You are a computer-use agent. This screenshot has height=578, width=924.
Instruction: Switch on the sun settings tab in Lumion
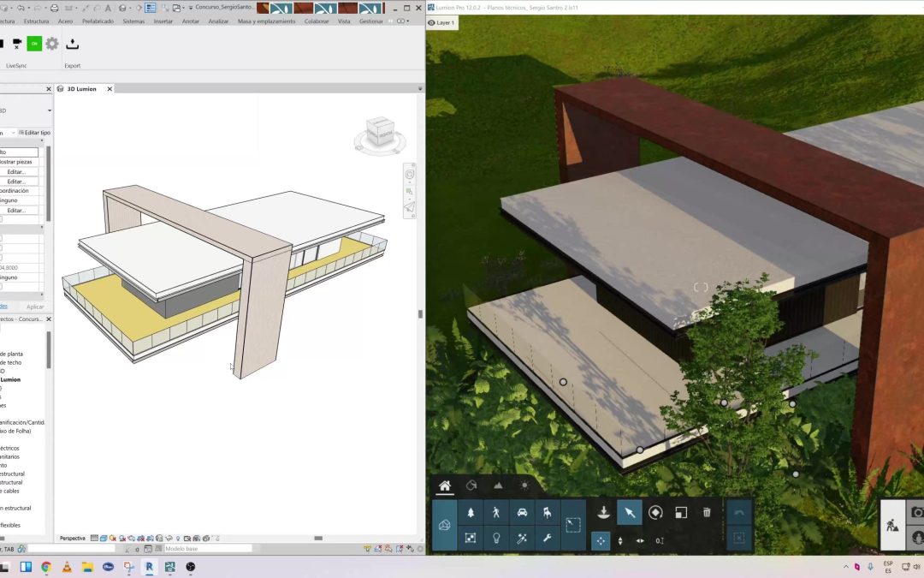pyautogui.click(x=524, y=485)
